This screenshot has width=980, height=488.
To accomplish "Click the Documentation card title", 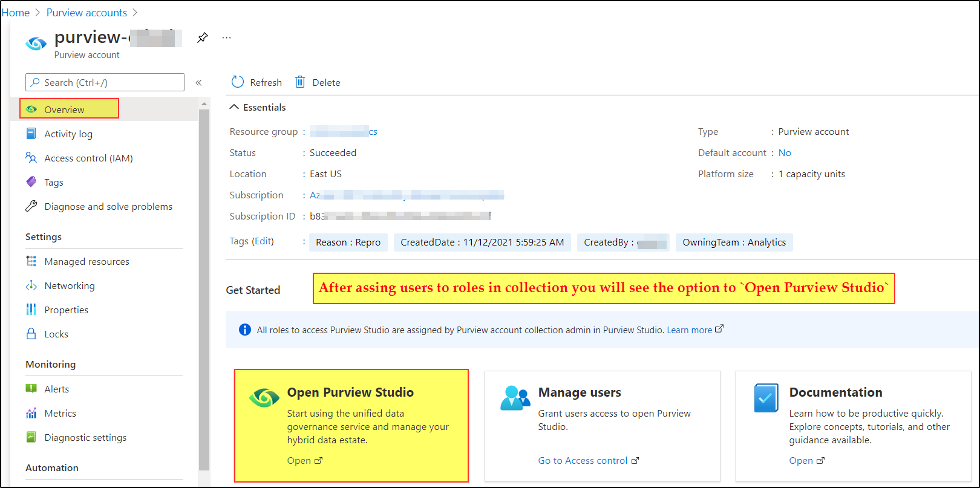I will pyautogui.click(x=835, y=392).
